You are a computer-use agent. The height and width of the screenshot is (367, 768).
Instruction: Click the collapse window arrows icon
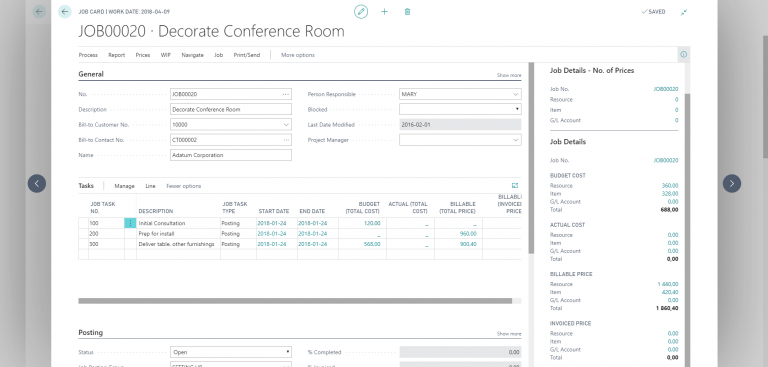coord(684,12)
